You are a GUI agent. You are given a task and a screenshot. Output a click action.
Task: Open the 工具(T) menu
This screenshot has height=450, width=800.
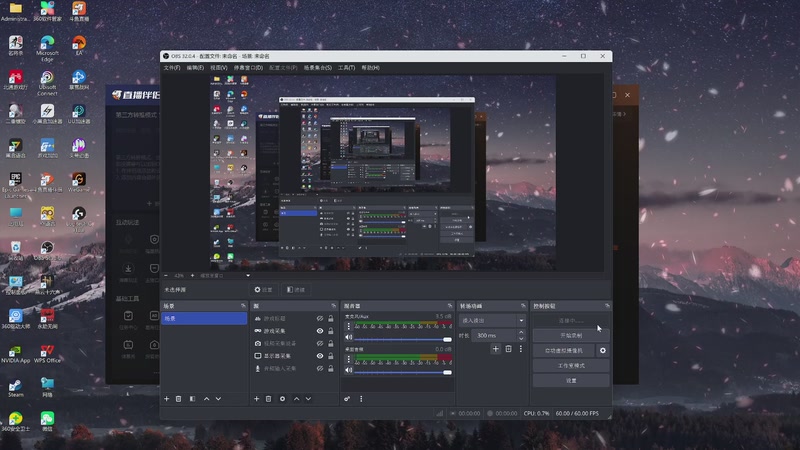pyautogui.click(x=346, y=67)
